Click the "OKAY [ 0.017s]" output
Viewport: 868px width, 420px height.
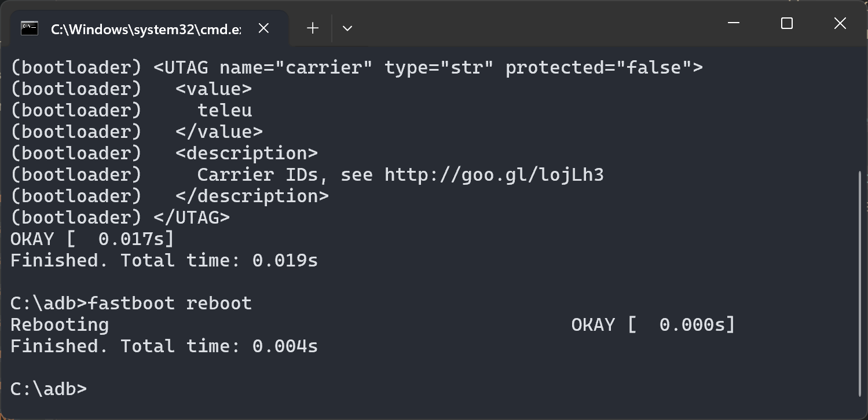pos(92,239)
